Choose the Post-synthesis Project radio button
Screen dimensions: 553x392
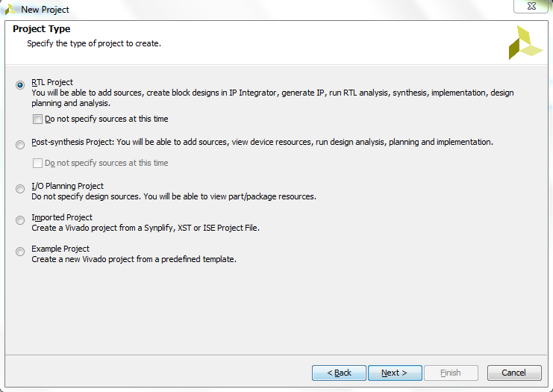(x=20, y=145)
